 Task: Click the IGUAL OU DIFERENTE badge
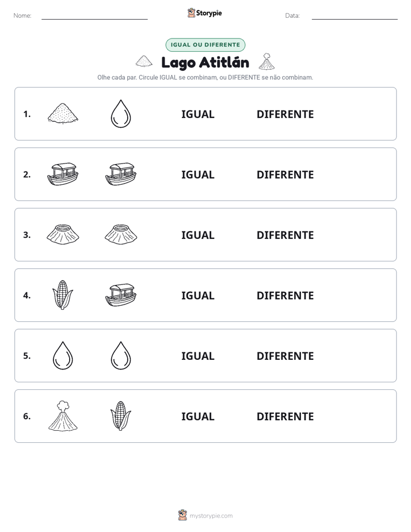pyautogui.click(x=205, y=45)
